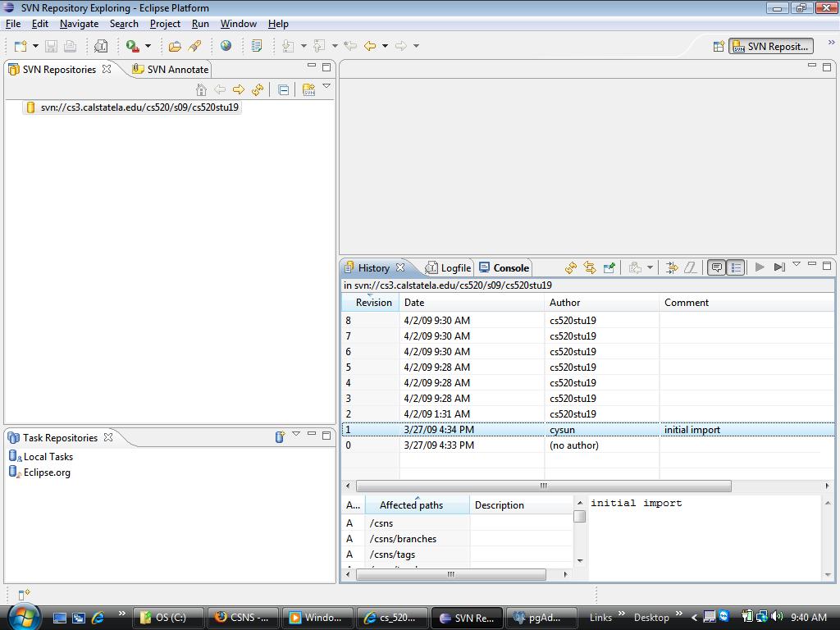Viewport: 840px width, 630px height.
Task: Toggle link with editor in History
Action: (590, 267)
